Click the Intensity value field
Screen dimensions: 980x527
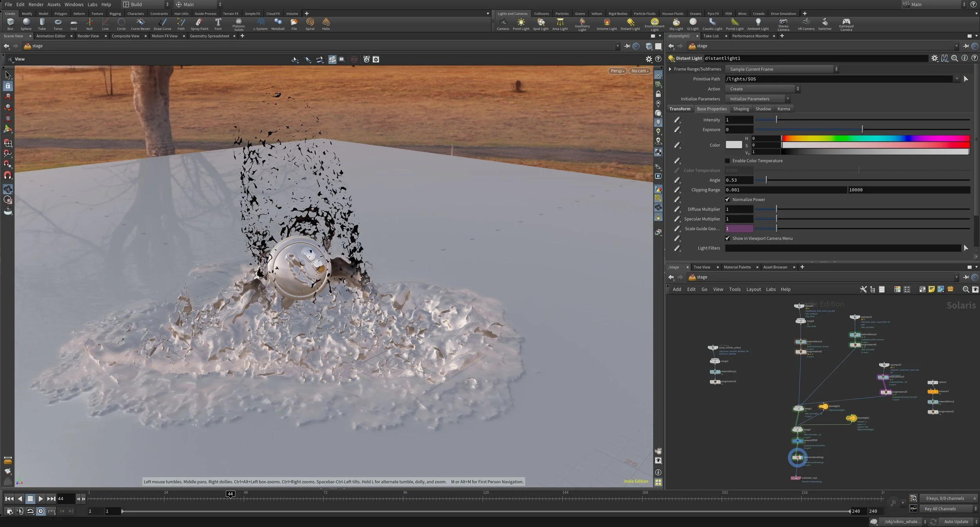click(739, 120)
